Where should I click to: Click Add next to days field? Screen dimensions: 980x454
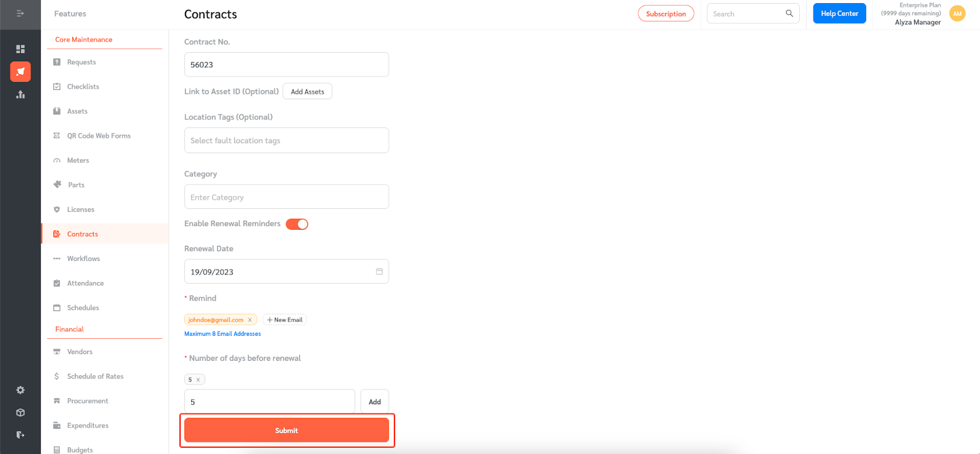(x=375, y=401)
